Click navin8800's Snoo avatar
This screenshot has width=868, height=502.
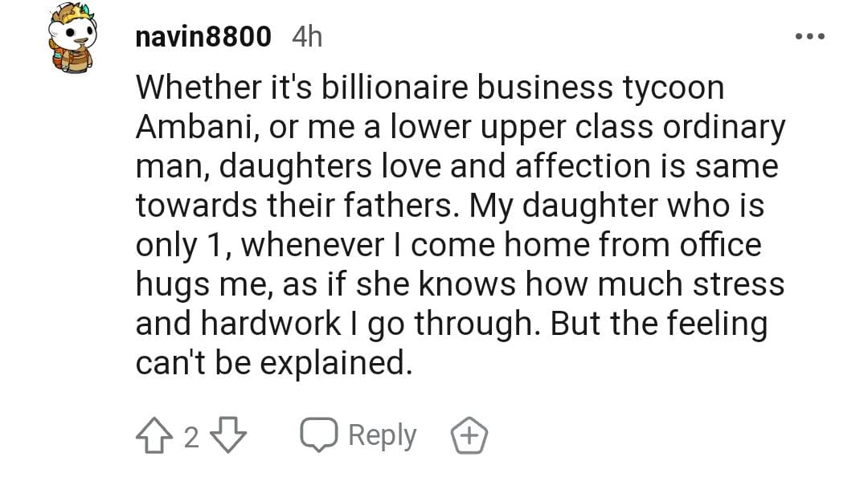tap(72, 43)
